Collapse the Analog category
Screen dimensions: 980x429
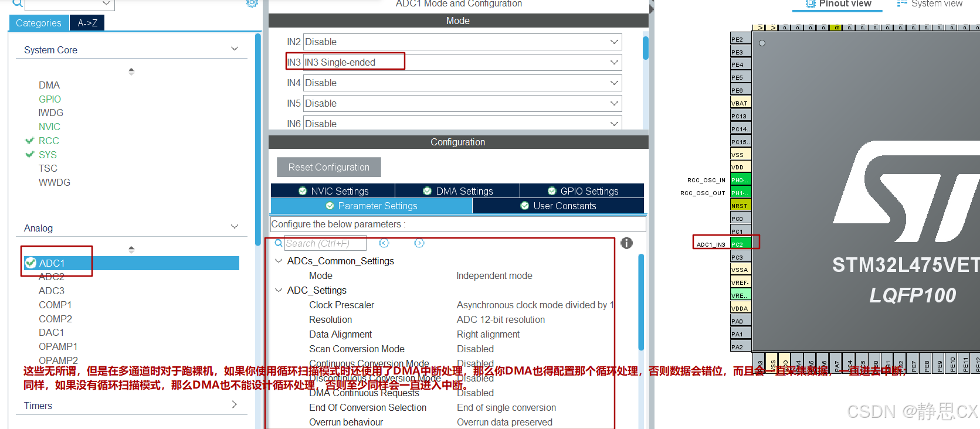tap(235, 227)
